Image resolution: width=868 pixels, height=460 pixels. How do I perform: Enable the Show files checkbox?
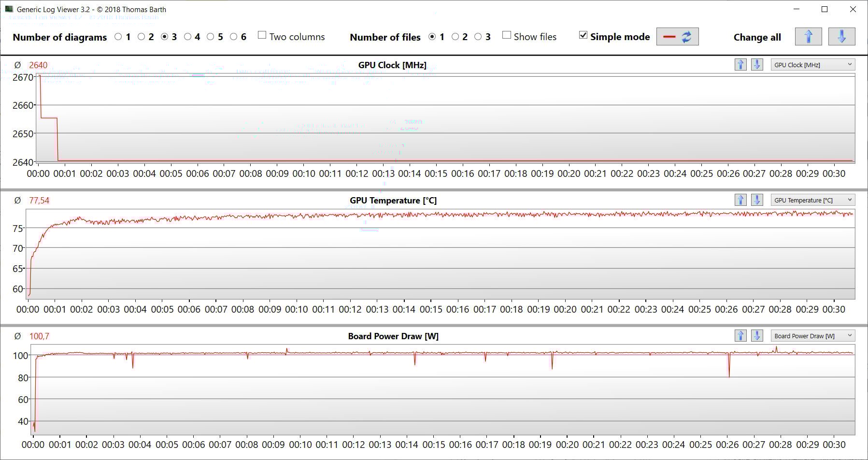[507, 35]
